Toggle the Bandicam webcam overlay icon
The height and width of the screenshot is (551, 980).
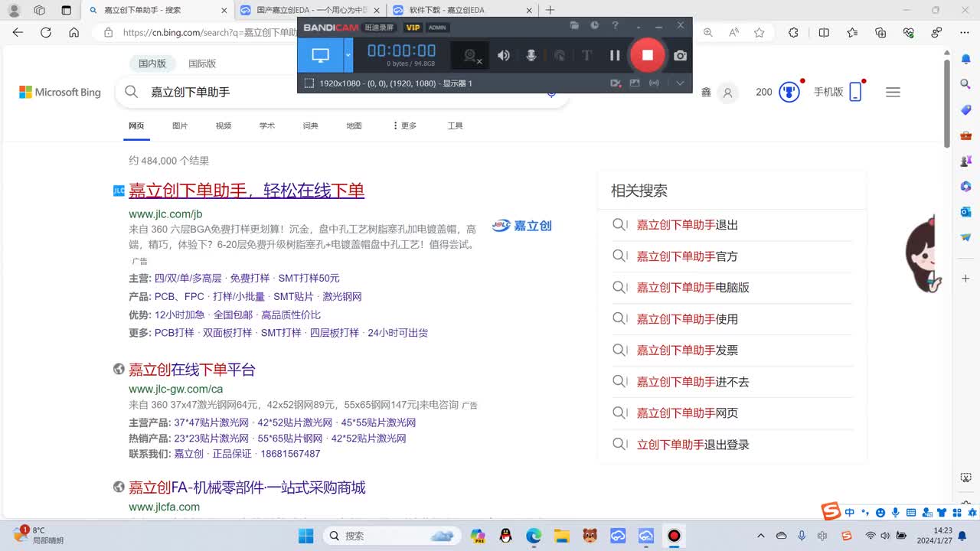pyautogui.click(x=469, y=55)
